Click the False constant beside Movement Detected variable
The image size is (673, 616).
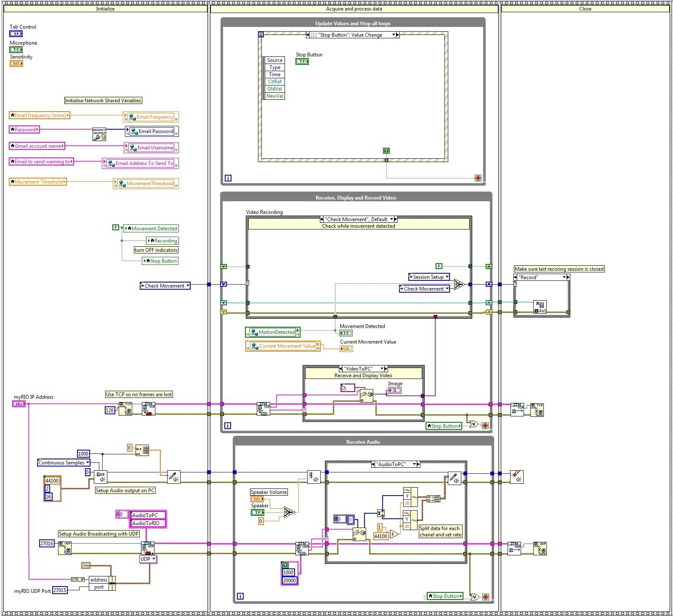tap(116, 227)
